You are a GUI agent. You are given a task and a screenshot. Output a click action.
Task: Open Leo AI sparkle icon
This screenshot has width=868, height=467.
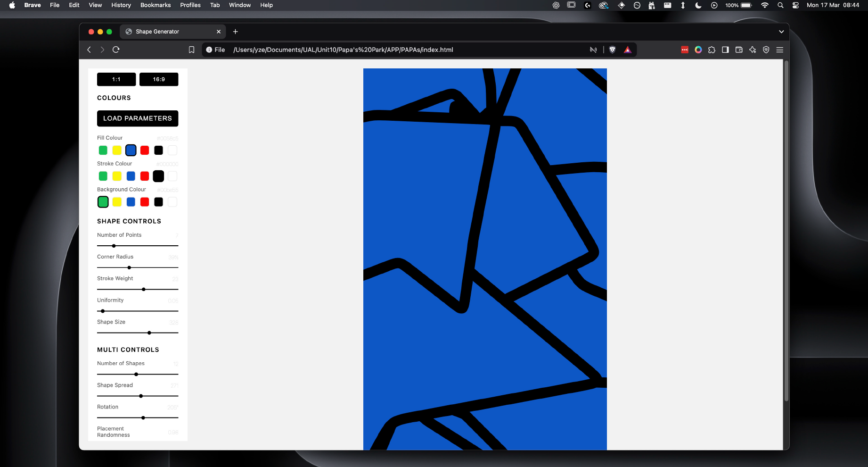pyautogui.click(x=753, y=50)
